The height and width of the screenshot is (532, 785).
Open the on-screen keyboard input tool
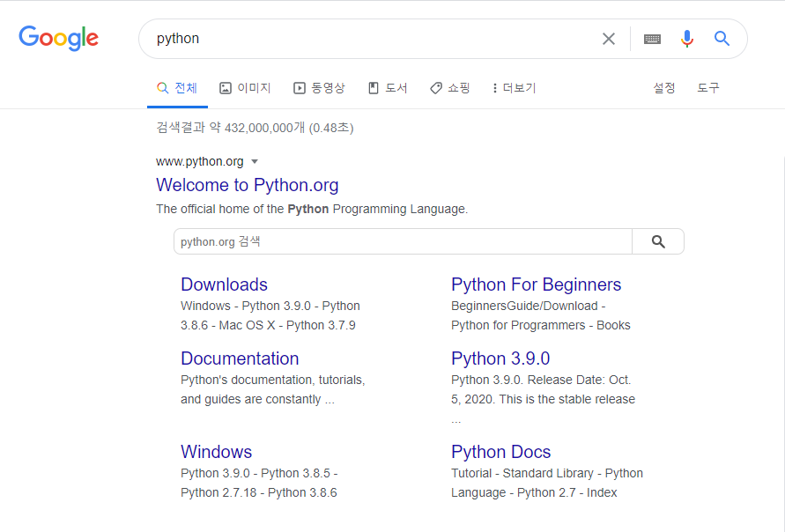[x=652, y=39]
